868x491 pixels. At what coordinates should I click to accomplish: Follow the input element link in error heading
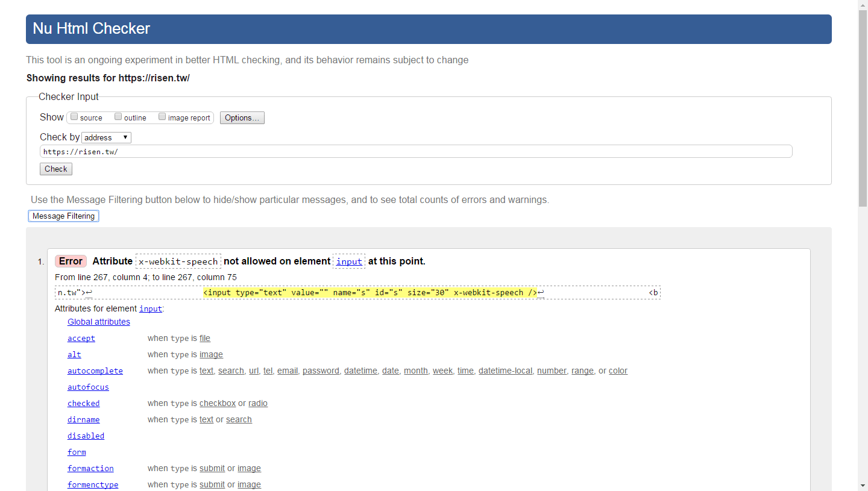(x=349, y=261)
